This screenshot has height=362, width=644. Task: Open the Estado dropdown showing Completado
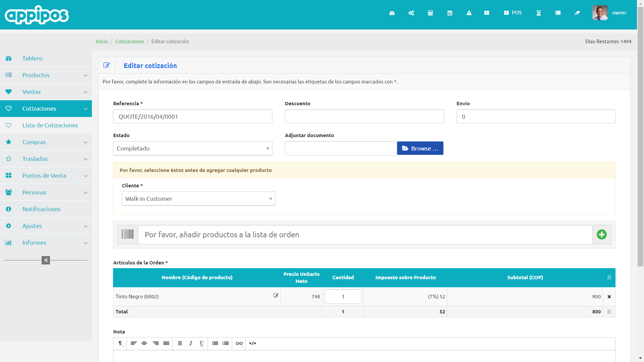tap(193, 148)
